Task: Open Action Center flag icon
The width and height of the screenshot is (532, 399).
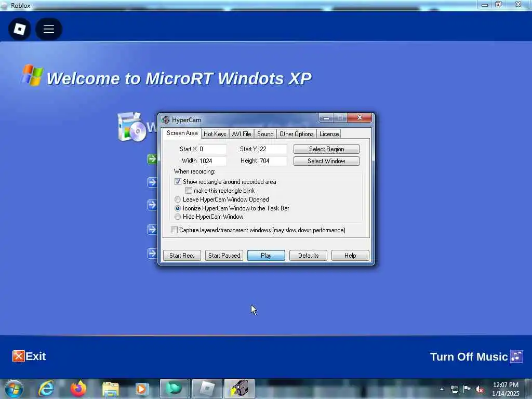Action: click(x=467, y=389)
